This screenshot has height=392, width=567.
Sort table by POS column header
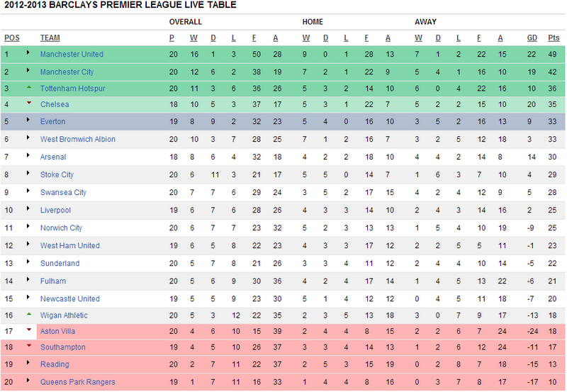pyautogui.click(x=12, y=38)
